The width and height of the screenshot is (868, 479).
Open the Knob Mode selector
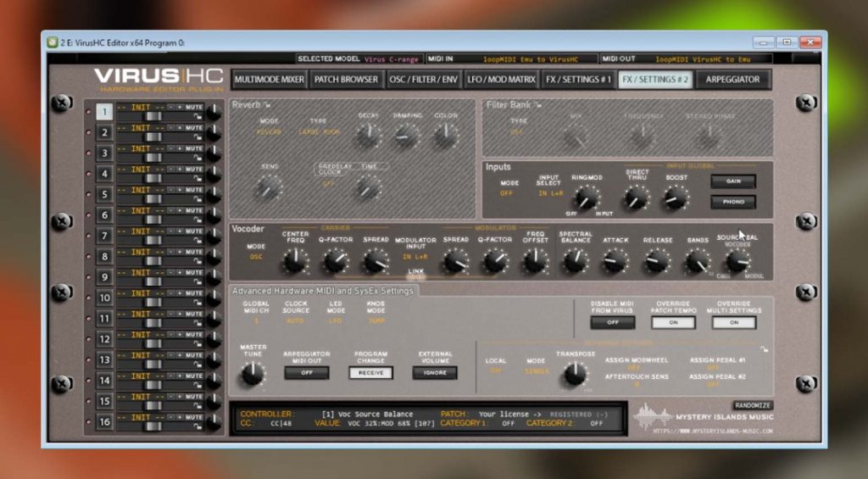(376, 320)
